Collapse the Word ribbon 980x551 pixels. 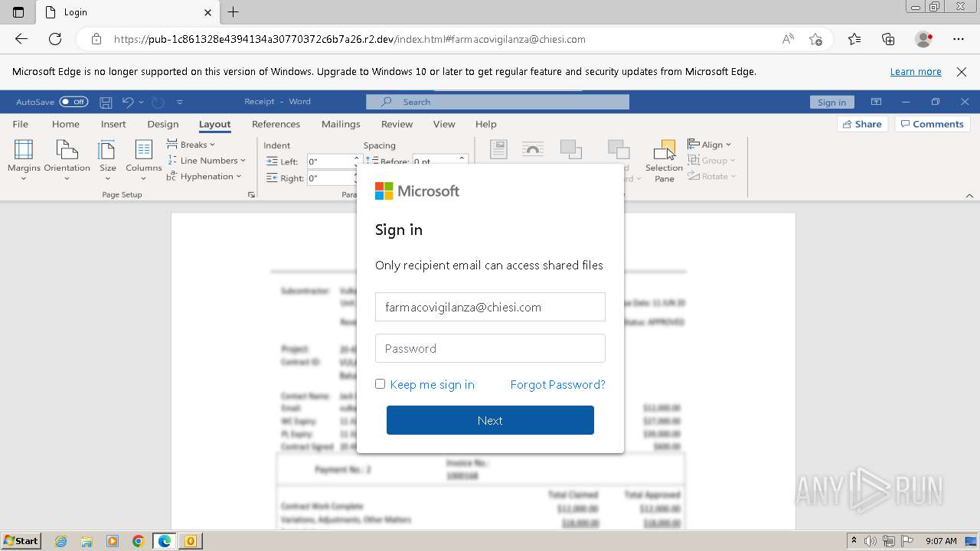click(x=969, y=196)
